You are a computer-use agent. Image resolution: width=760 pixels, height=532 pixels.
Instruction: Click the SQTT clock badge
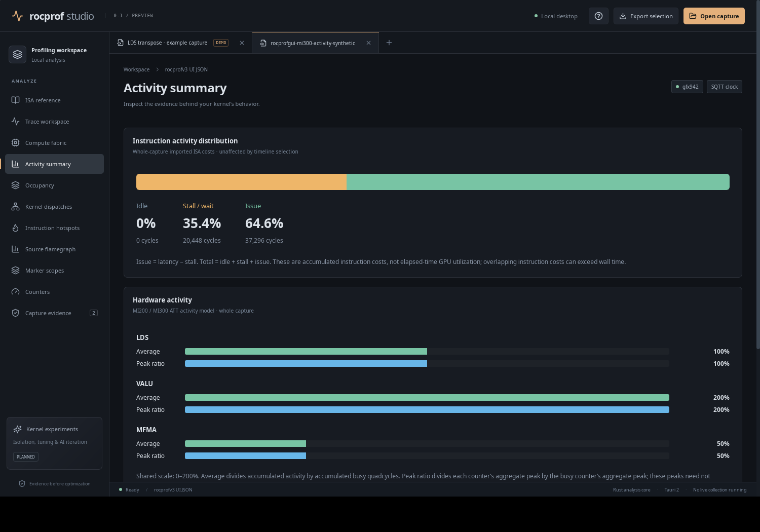(725, 87)
